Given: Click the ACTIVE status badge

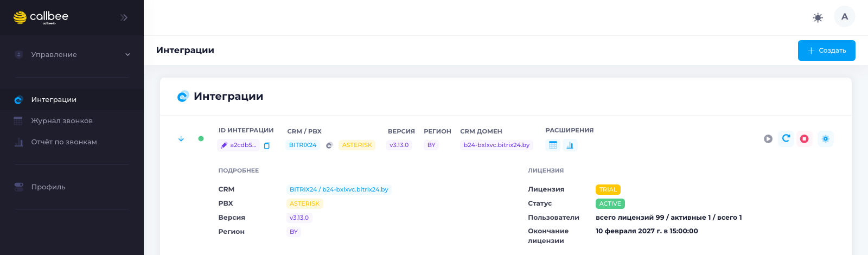Looking at the screenshot, I should 610,203.
